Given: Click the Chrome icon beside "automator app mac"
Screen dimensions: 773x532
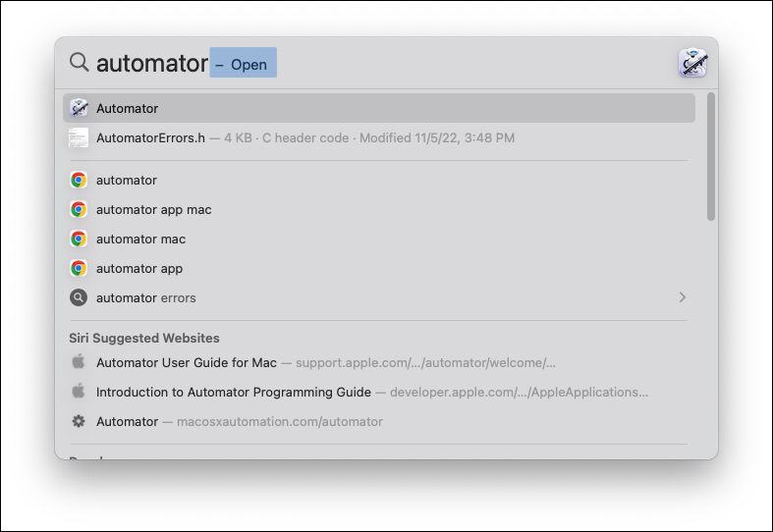Looking at the screenshot, I should (79, 210).
